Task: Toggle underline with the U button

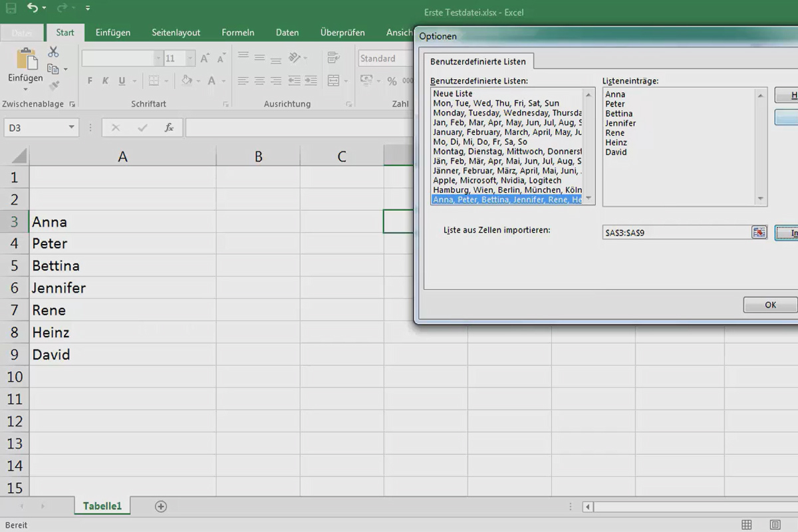Action: 122,81
